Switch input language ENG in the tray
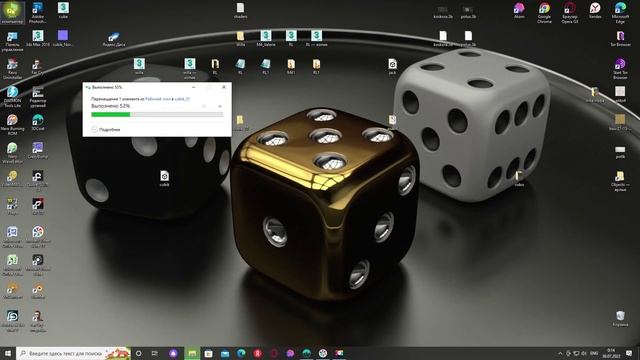 [x=594, y=353]
